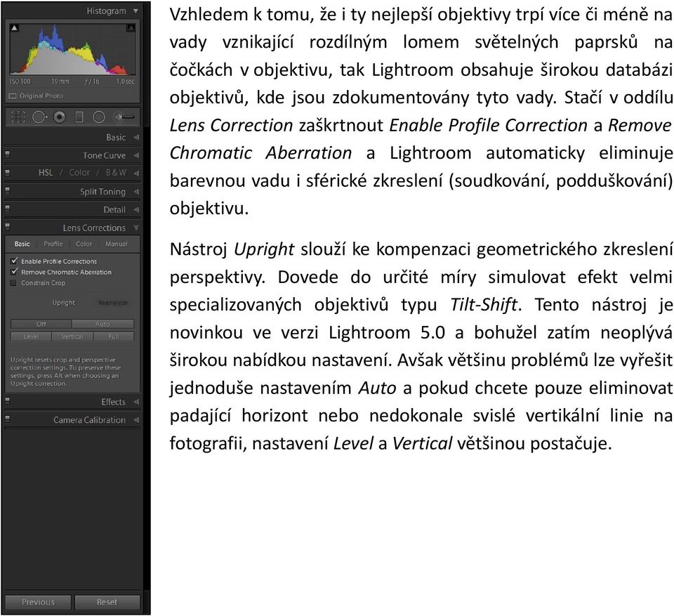
Task: Select the Crop Overlay tool
Action: pos(18,117)
